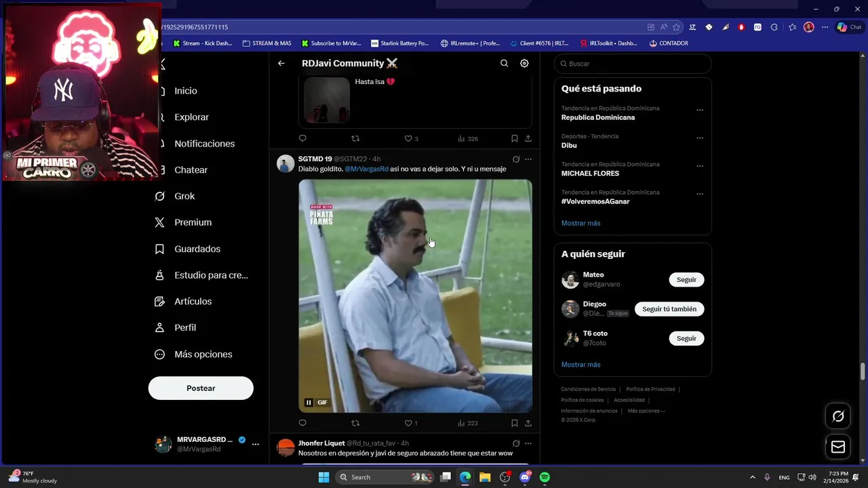Open options for MICHAEL FLORES trend

pyautogui.click(x=700, y=166)
